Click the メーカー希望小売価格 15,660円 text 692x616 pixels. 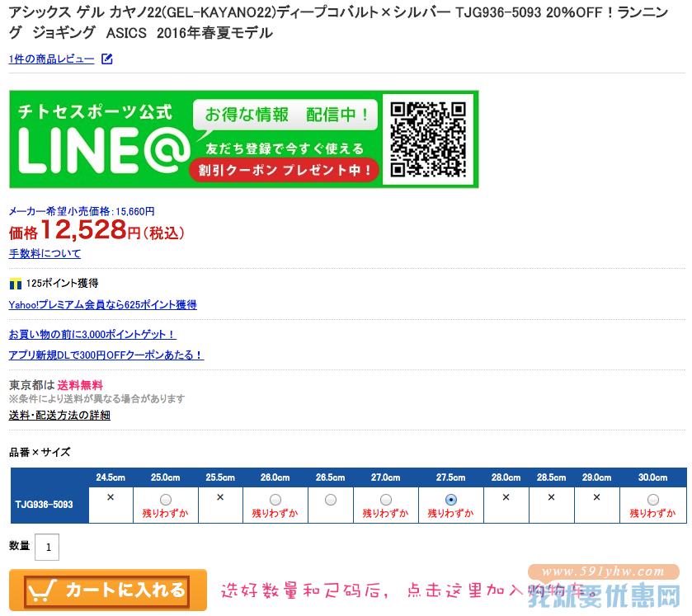[x=82, y=211]
